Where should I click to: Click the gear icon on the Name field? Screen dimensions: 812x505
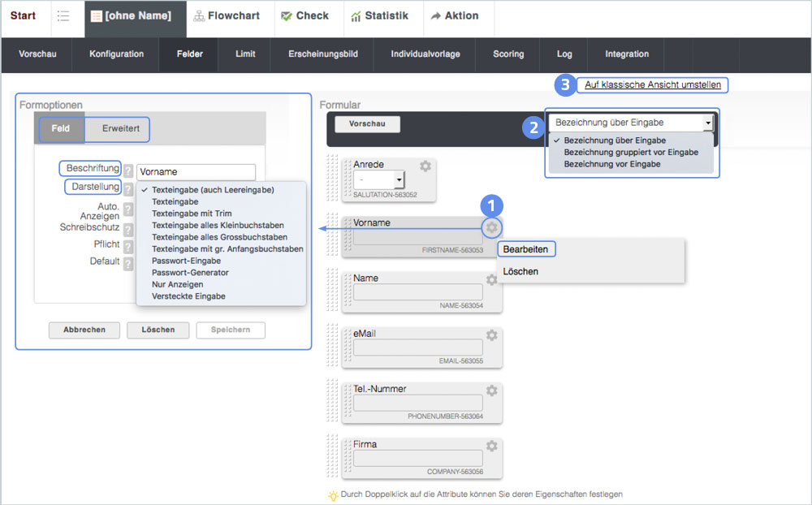(x=491, y=280)
